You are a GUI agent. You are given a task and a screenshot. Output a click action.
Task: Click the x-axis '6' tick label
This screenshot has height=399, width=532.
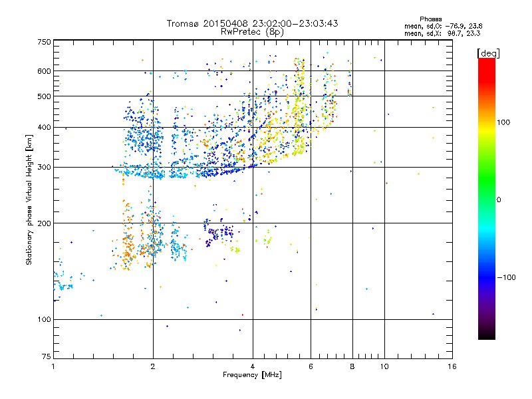[311, 366]
